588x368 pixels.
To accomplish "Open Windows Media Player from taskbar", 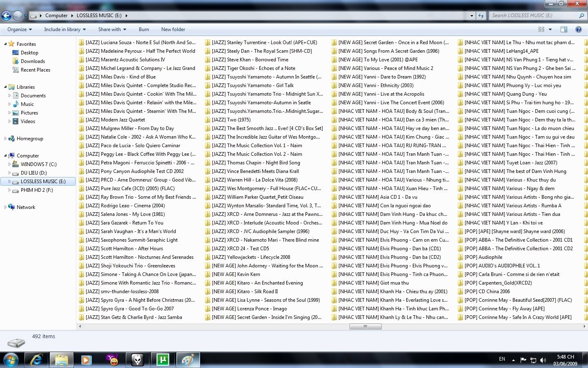I will click(x=86, y=360).
